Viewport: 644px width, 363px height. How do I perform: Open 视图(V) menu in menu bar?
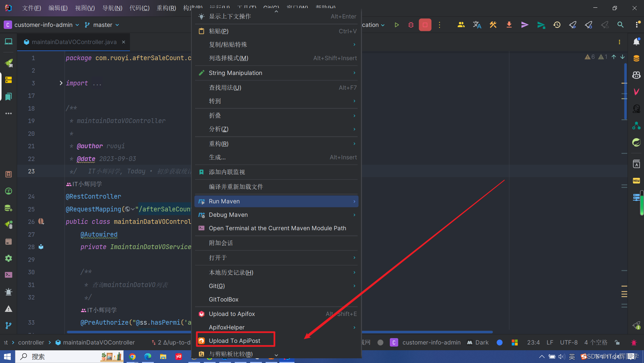click(x=85, y=8)
